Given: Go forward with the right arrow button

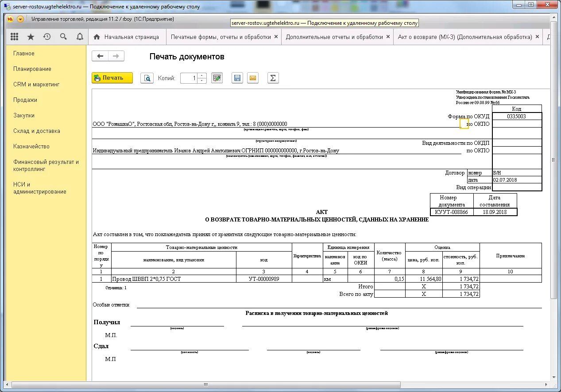Looking at the screenshot, I should tap(116, 56).
